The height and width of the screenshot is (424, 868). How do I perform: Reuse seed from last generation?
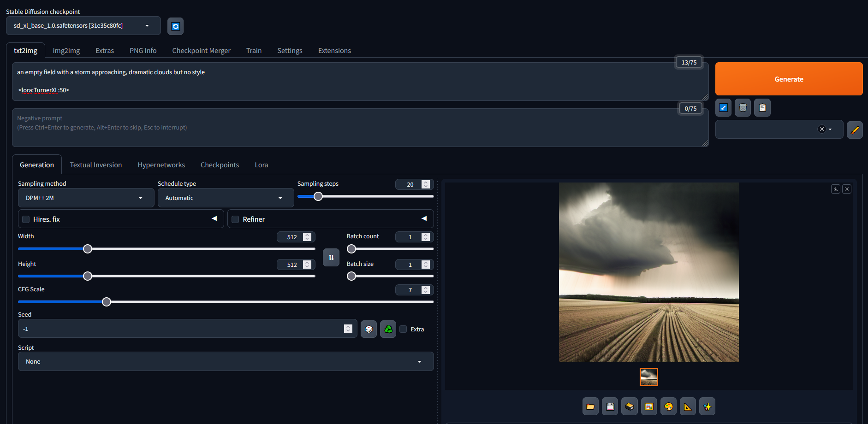[x=388, y=329]
